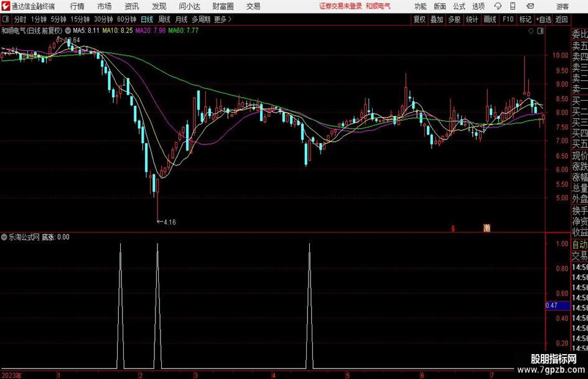
Task: Click the MA60: 7.77 indicator value
Action: click(184, 30)
